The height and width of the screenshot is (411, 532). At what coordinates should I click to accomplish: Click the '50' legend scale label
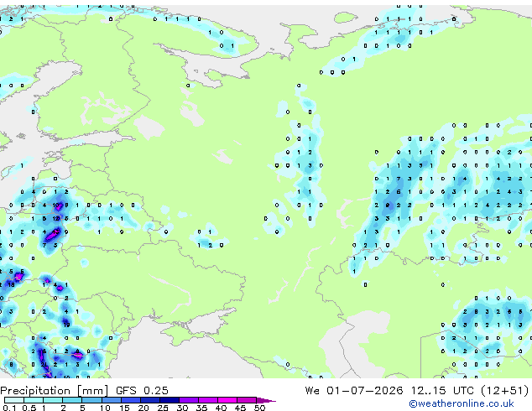tap(259, 408)
